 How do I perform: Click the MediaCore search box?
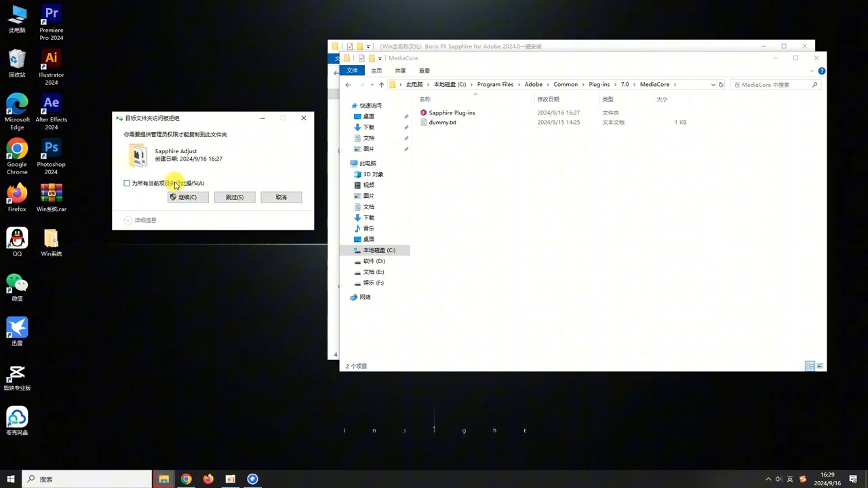point(775,85)
